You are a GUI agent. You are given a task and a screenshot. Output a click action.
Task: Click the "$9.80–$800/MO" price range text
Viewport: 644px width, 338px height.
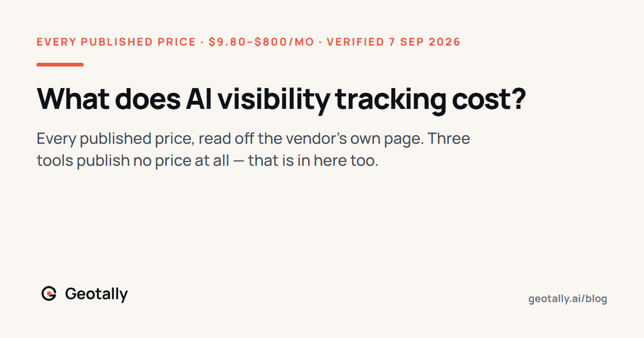tap(261, 42)
